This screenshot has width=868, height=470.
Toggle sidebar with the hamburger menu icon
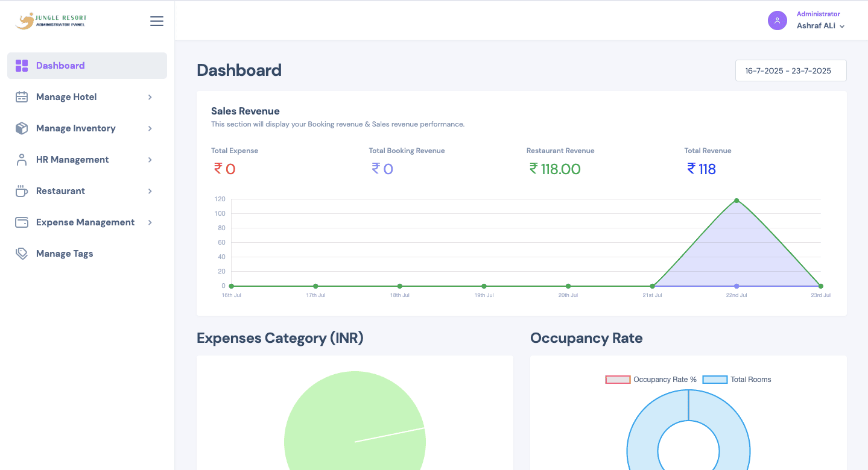[x=157, y=21]
